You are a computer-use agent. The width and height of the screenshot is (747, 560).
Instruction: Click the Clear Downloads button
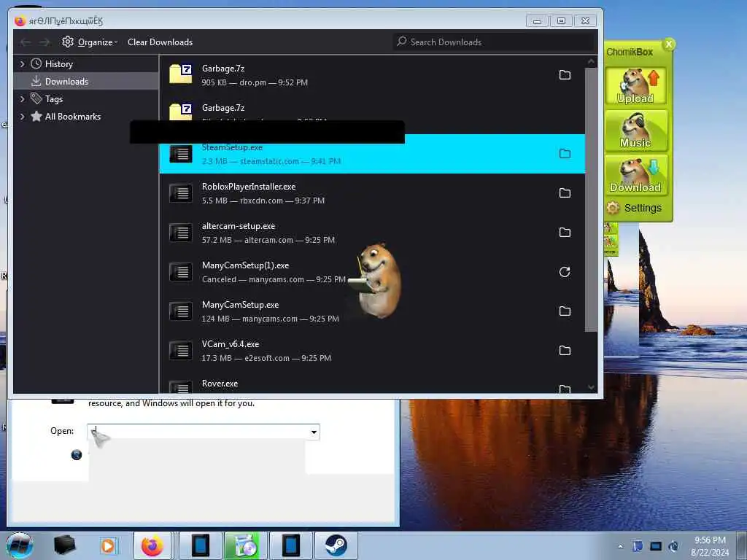coord(160,42)
